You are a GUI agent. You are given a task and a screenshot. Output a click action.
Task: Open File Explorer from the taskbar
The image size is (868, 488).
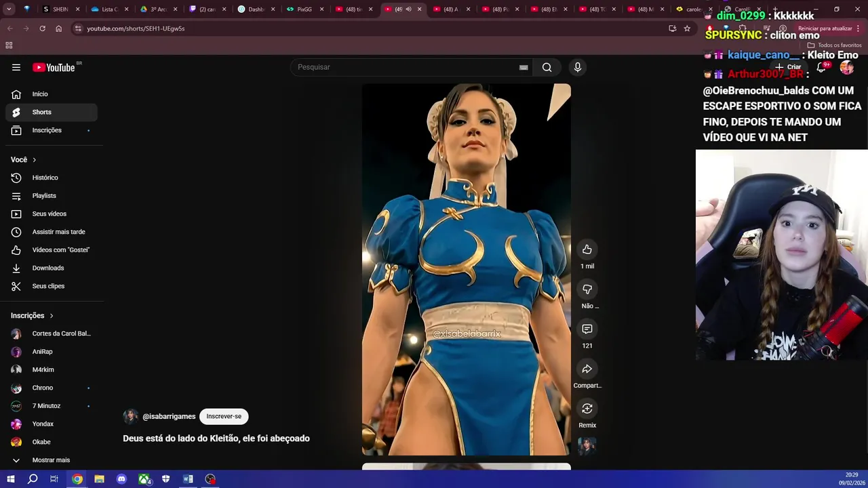99,479
